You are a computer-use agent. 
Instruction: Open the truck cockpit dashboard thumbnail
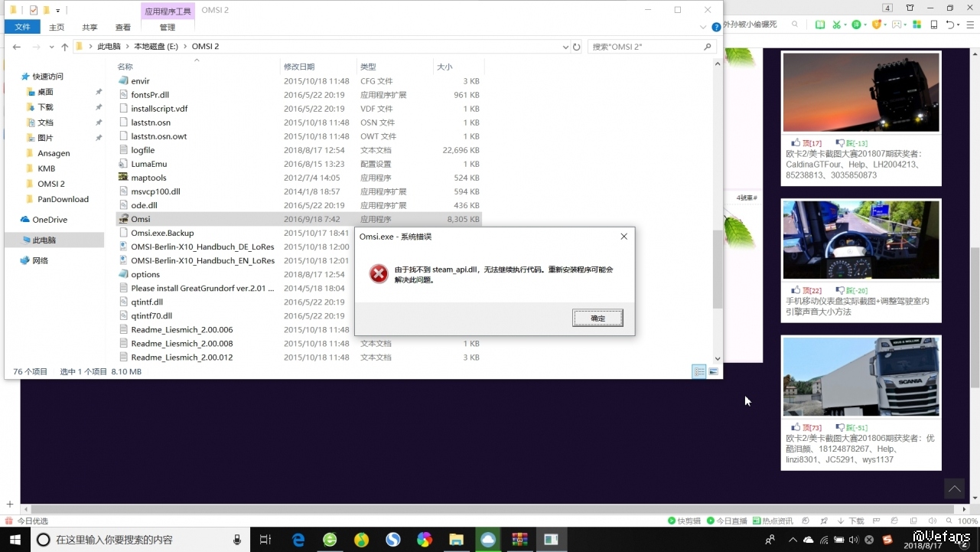[861, 240]
